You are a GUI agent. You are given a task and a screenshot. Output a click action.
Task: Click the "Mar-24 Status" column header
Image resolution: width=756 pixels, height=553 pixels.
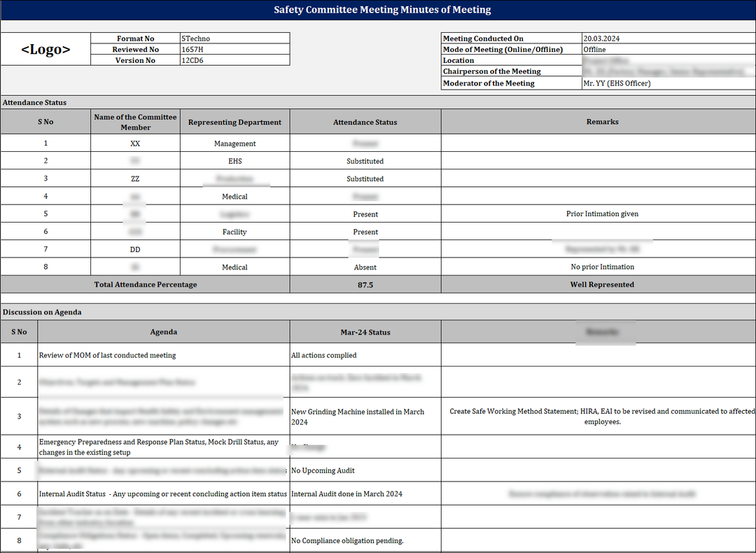365,331
